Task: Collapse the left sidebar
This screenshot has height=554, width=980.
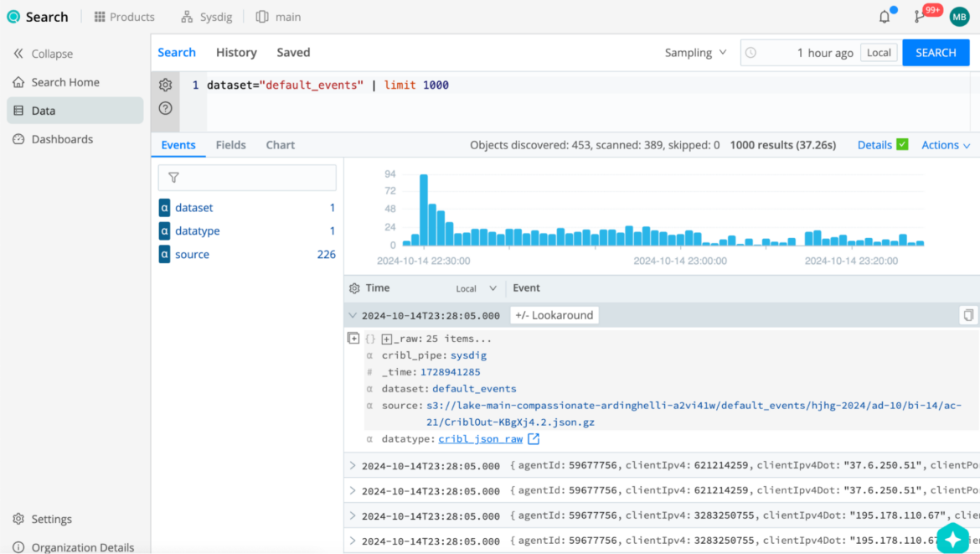Action: coord(43,54)
